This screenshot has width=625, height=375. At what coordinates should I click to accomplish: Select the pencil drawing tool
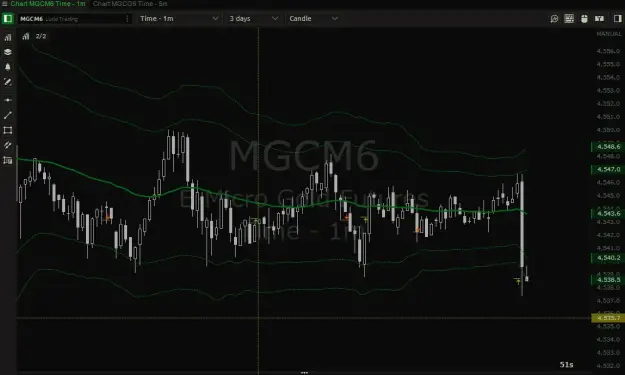[x=8, y=82]
